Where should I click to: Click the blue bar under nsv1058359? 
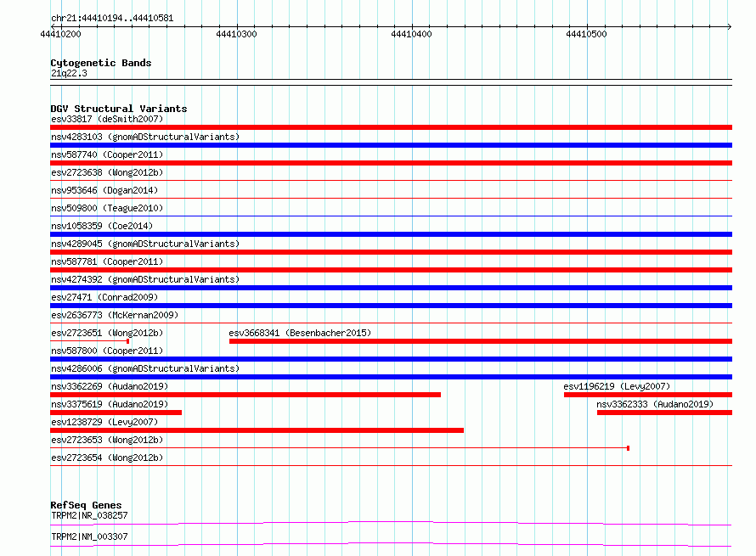[x=391, y=234]
